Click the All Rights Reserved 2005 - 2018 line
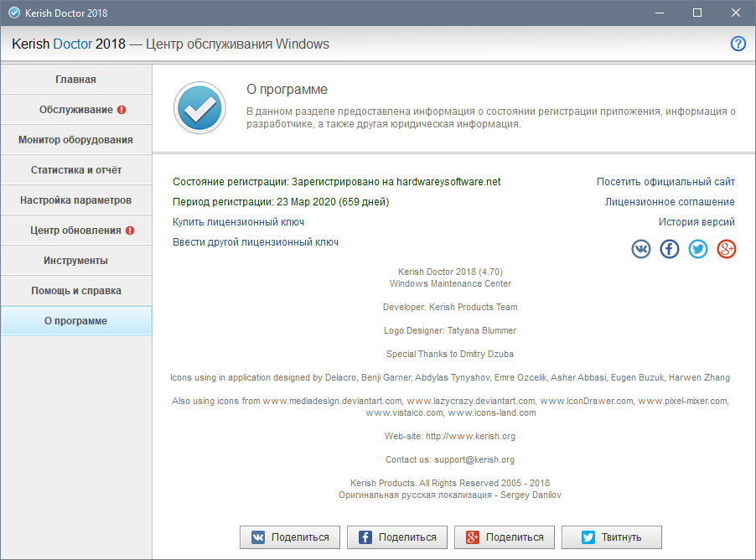Image resolution: width=756 pixels, height=560 pixels. [450, 484]
